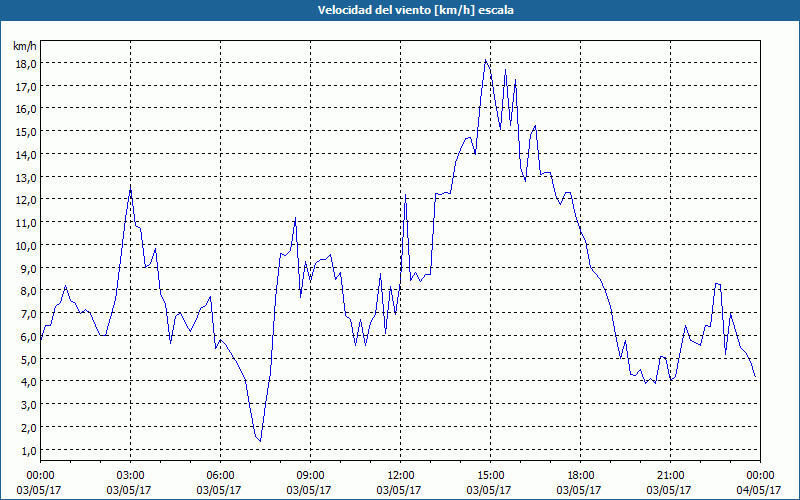Select the '17,0' y-axis value
Screen dimensions: 800x500
coord(26,86)
